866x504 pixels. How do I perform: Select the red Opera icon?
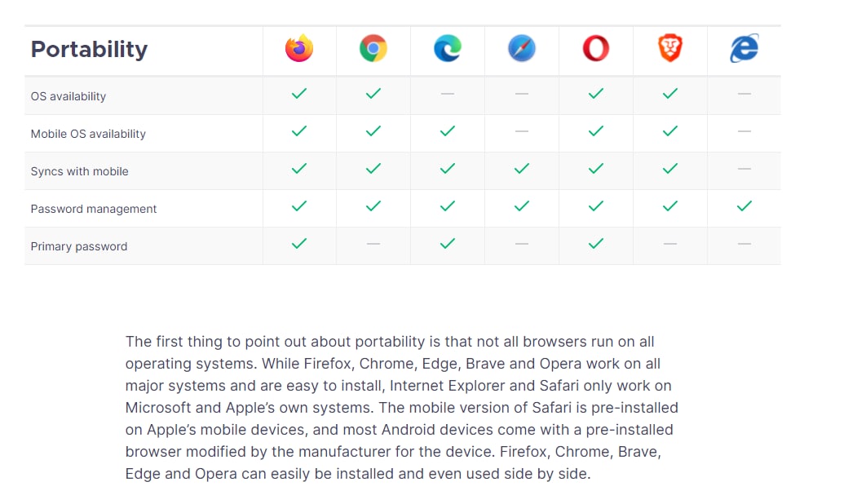pos(596,48)
